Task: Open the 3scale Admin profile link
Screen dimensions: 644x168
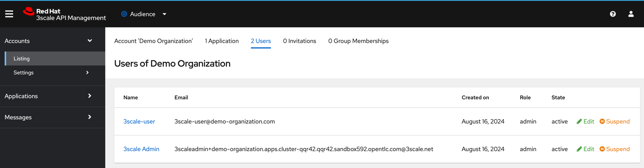Action: (x=141, y=149)
